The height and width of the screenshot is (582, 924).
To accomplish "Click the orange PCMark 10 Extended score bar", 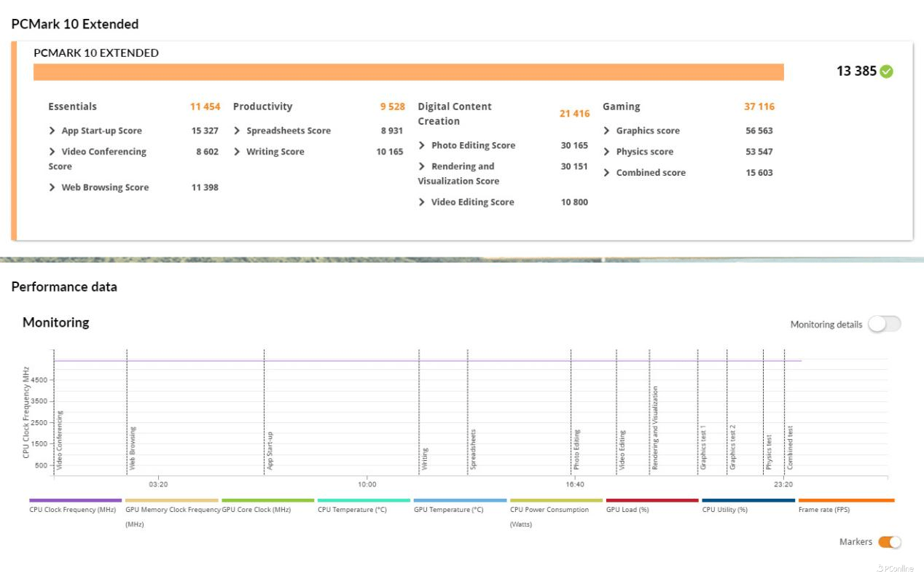I will click(408, 72).
